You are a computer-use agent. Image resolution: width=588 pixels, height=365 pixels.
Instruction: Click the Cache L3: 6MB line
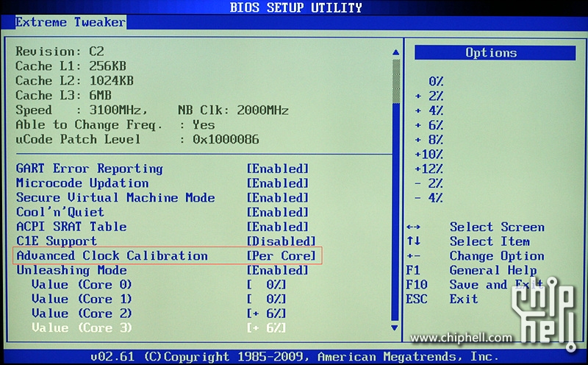[x=64, y=96]
